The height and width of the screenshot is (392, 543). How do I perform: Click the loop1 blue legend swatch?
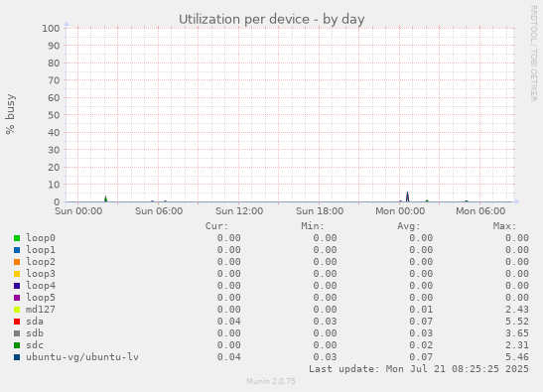[x=17, y=250]
